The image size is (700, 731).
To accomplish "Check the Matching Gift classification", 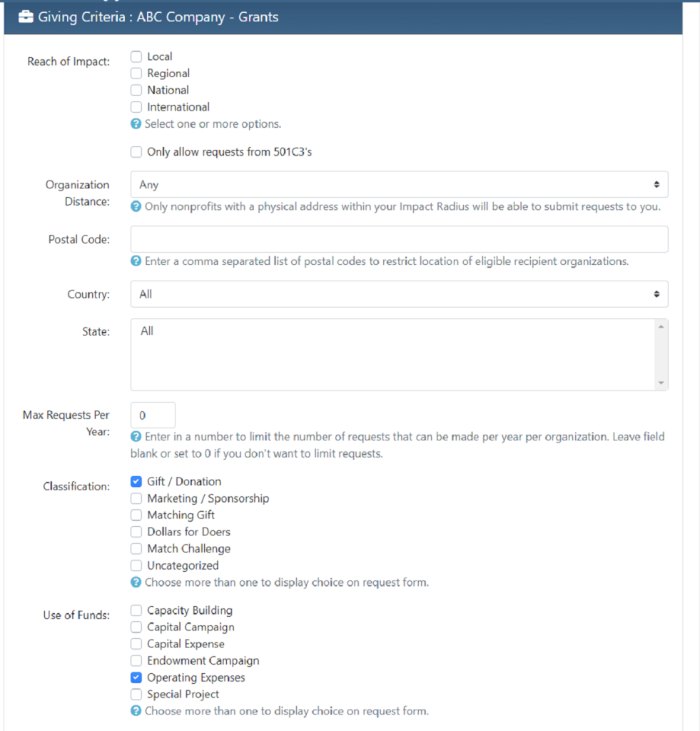I will [x=136, y=515].
